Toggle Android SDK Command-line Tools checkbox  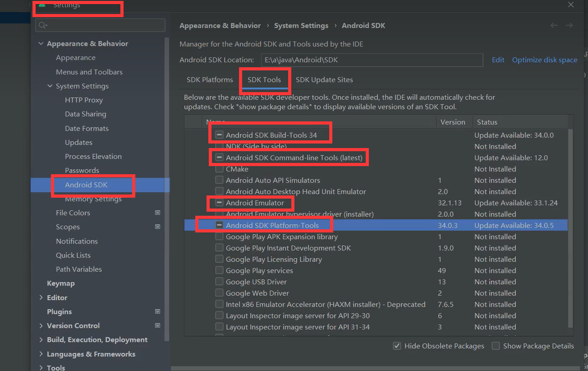coord(219,158)
